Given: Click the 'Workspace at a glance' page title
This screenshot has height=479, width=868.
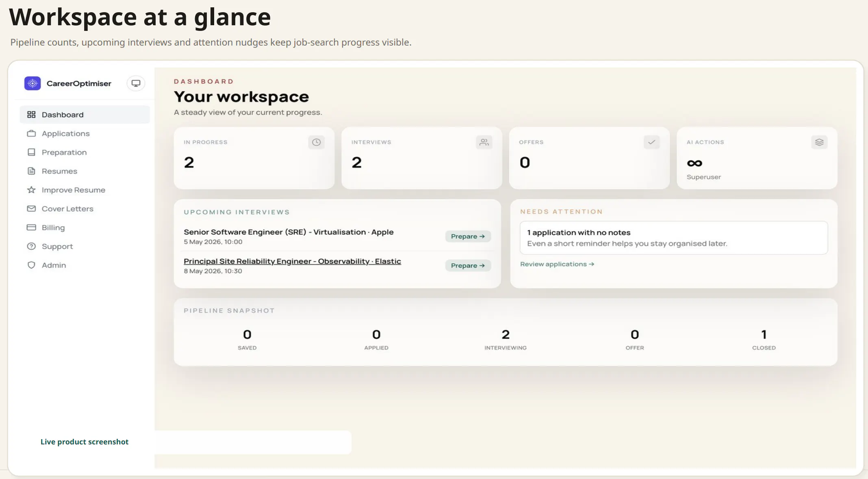Looking at the screenshot, I should pos(140,17).
